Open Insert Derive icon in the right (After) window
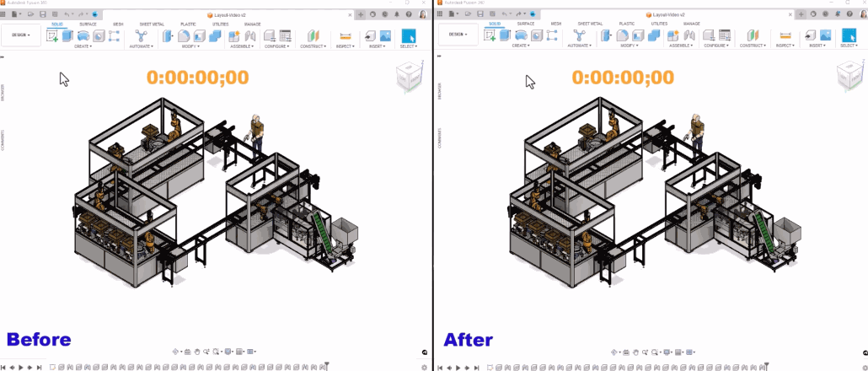The height and width of the screenshot is (371, 868). pos(809,36)
